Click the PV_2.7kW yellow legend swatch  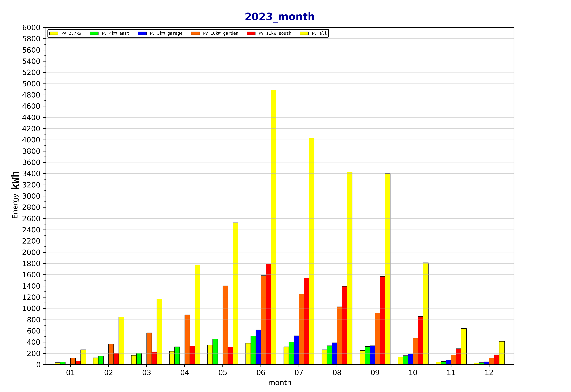click(x=54, y=33)
